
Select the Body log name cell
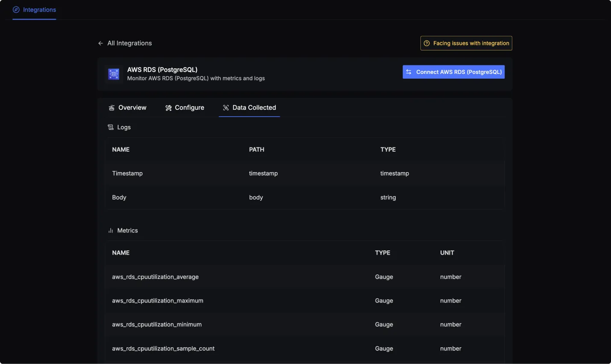click(119, 197)
